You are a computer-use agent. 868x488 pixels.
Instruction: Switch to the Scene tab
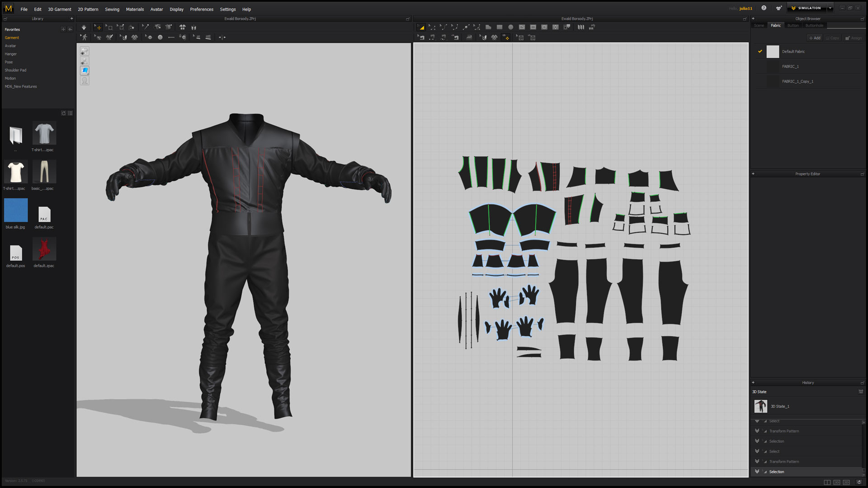click(759, 26)
